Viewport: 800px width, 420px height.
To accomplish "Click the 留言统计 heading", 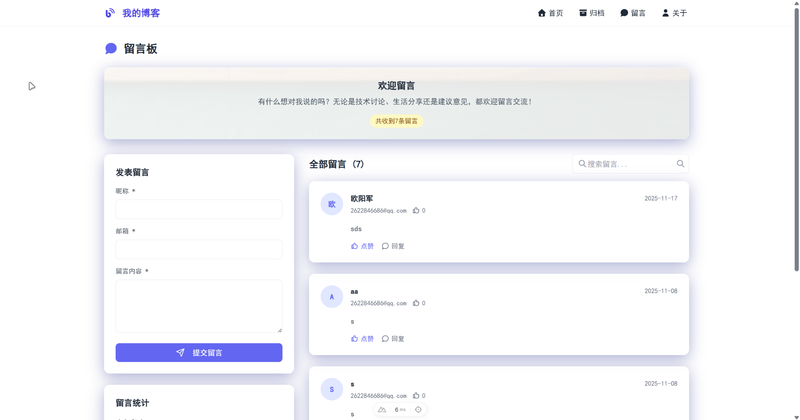I will coord(132,403).
